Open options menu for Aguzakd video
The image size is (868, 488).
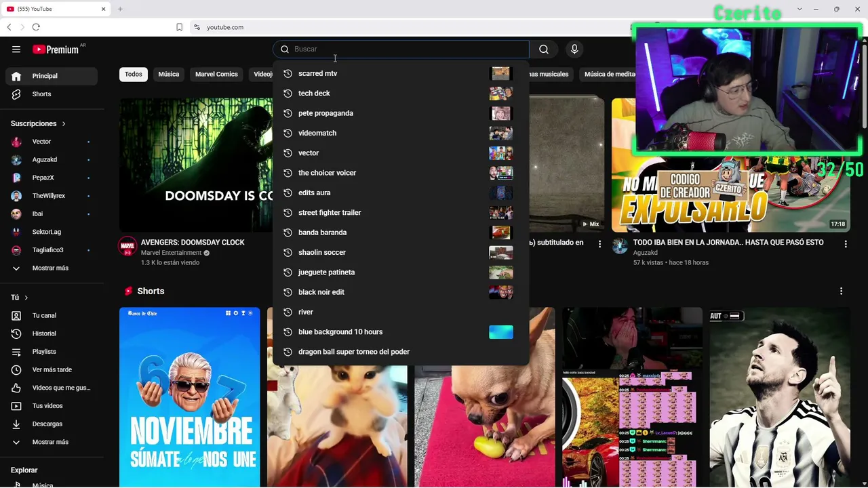(x=846, y=243)
